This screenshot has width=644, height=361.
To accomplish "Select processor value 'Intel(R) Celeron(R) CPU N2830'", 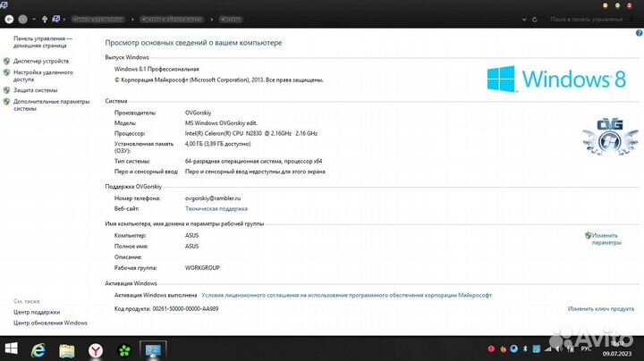I will click(x=224, y=134).
